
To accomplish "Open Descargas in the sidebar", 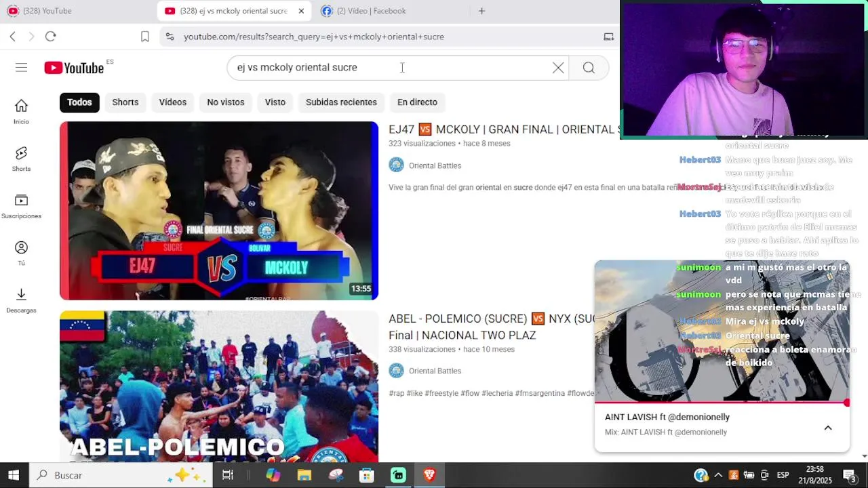I will click(x=21, y=301).
